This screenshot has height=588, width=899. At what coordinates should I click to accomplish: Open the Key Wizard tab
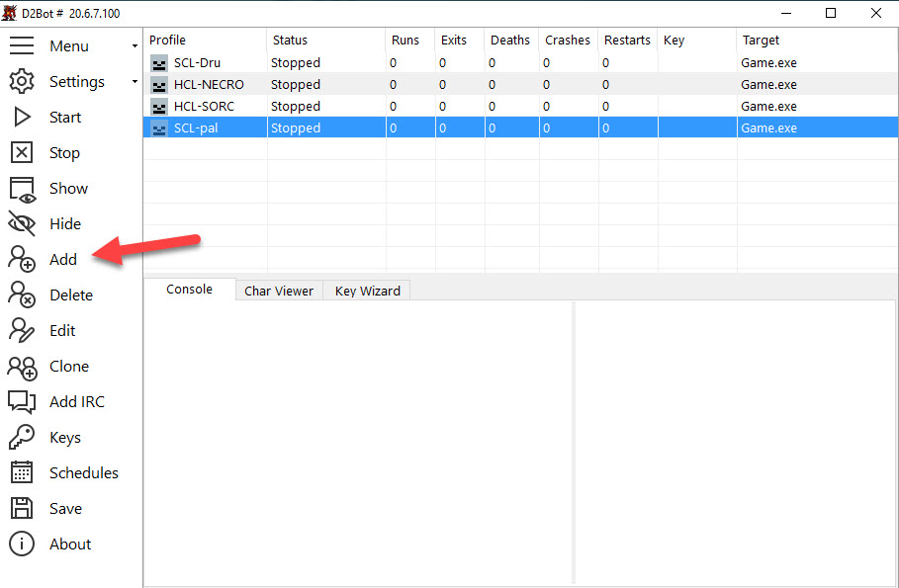pos(368,291)
